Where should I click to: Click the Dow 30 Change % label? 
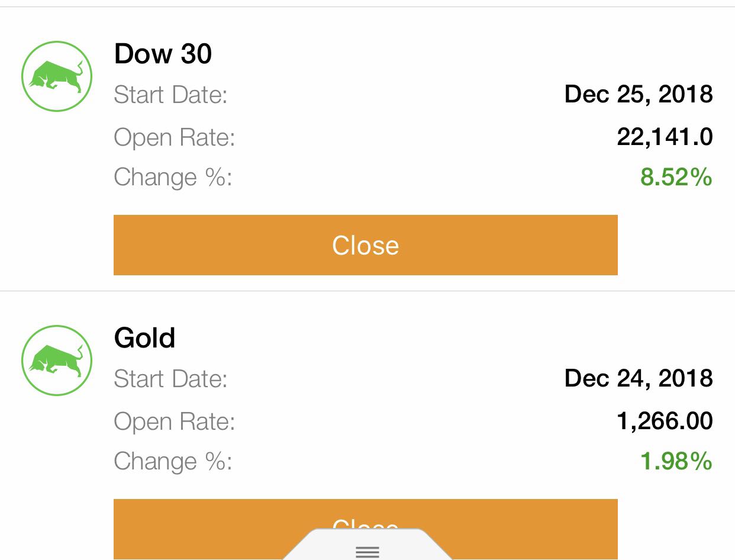click(172, 177)
